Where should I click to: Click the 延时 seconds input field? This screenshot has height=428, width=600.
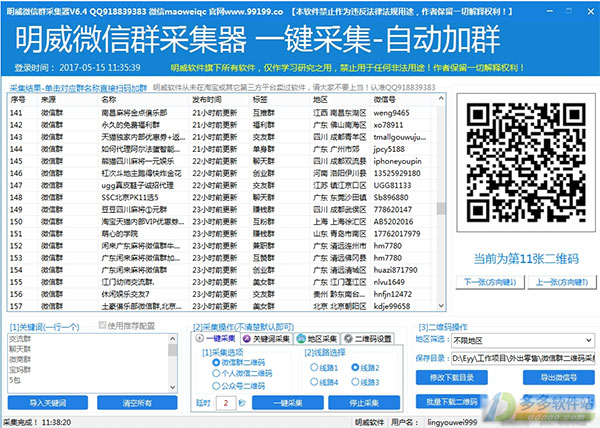coord(227,402)
